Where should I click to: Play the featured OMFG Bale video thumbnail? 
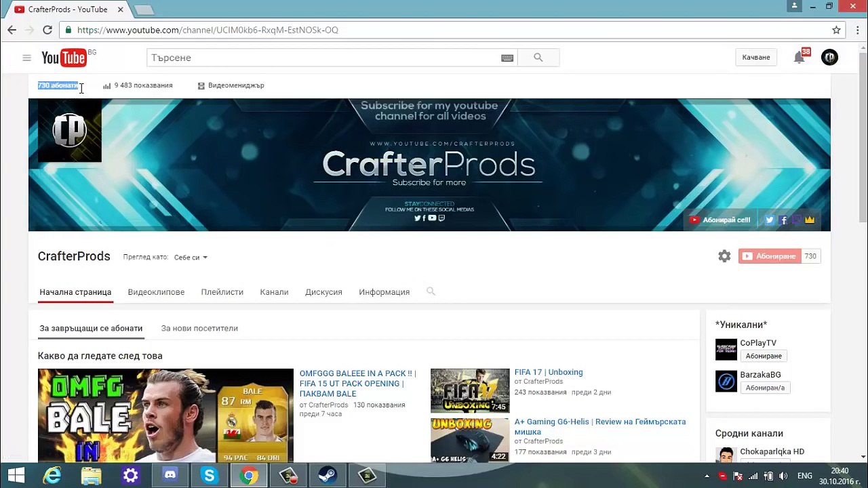coord(165,415)
